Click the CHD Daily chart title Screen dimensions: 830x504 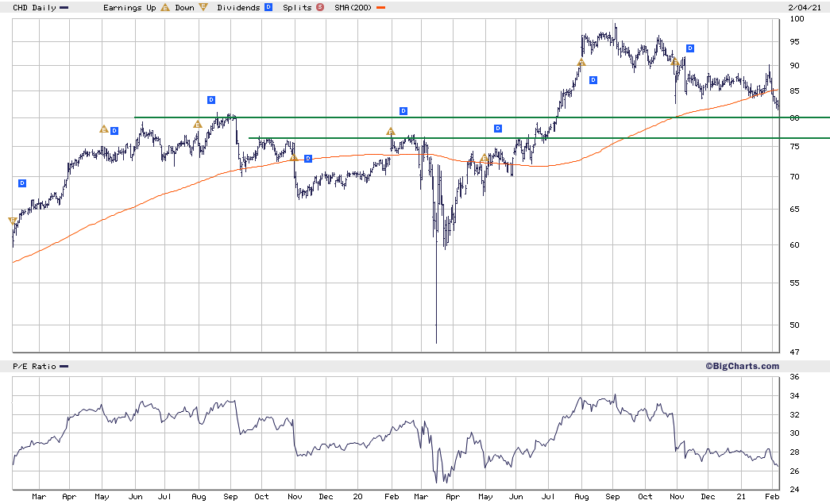point(34,7)
